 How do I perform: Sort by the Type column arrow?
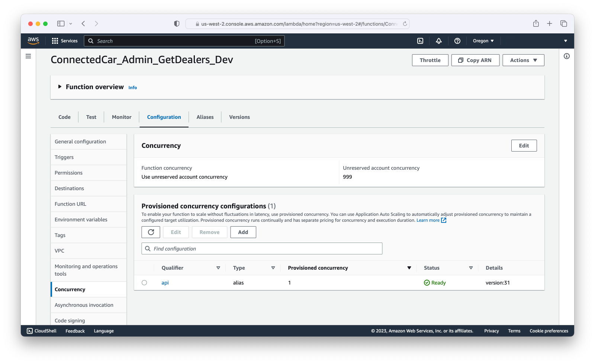(x=273, y=268)
